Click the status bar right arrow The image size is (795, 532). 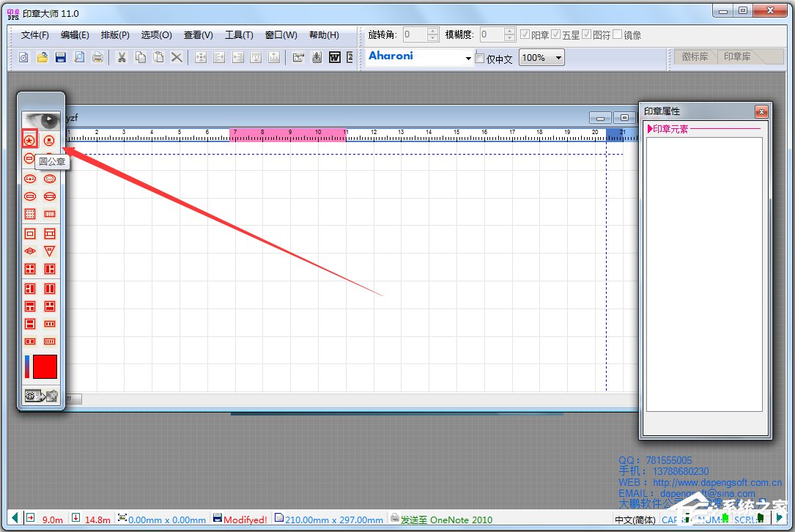coord(780,518)
